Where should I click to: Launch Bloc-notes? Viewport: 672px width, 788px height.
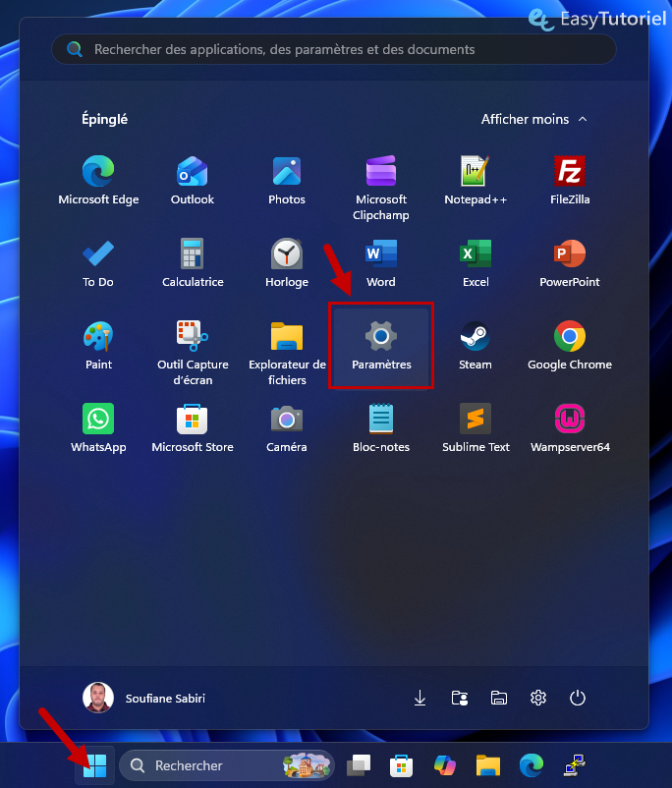381,428
